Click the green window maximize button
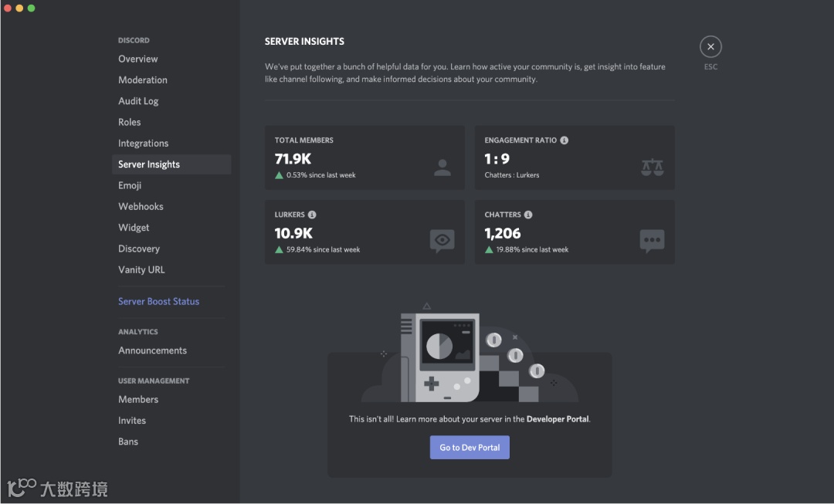 pos(32,8)
